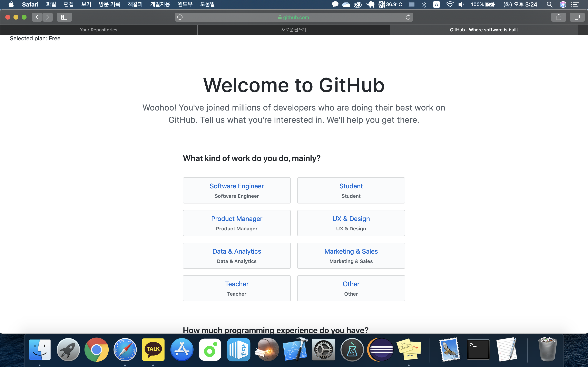The width and height of the screenshot is (588, 367).
Task: Open the 개발자용 menu
Action: (x=160, y=4)
